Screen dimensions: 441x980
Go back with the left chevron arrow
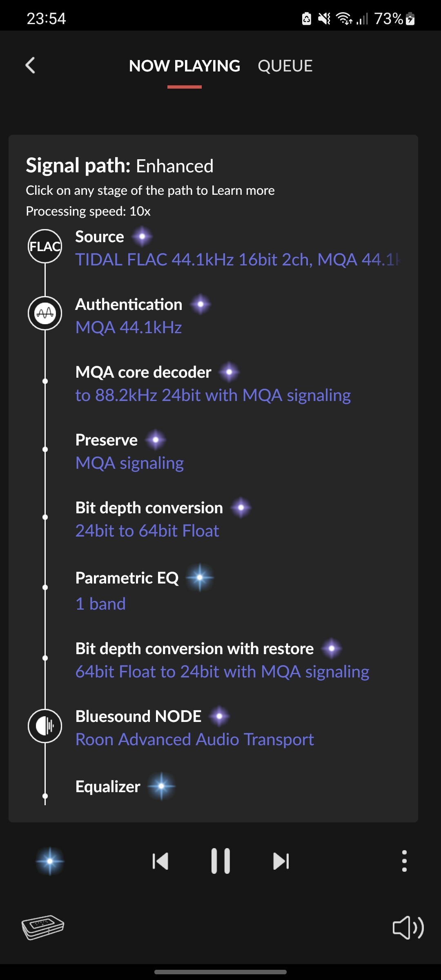[x=31, y=65]
